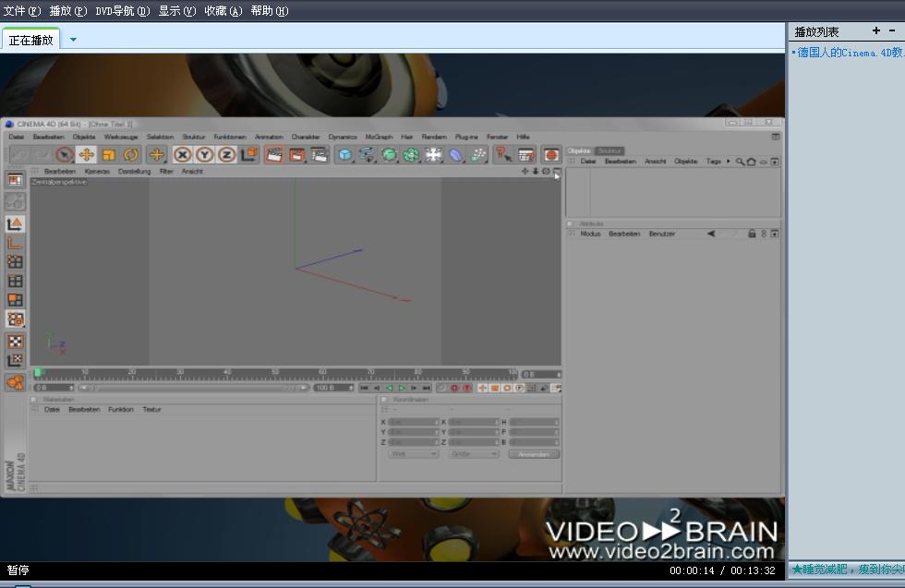This screenshot has width=905, height=588.
Task: Activate the Scale tool
Action: (109, 154)
